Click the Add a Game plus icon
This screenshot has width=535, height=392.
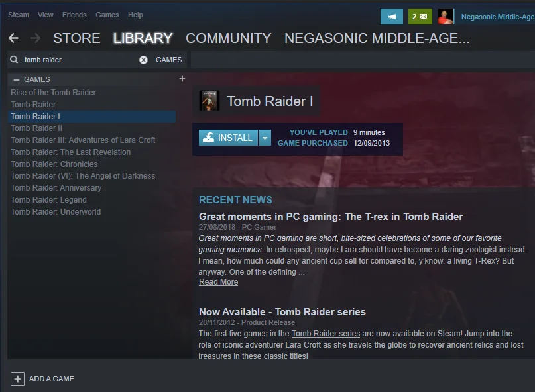(x=17, y=379)
